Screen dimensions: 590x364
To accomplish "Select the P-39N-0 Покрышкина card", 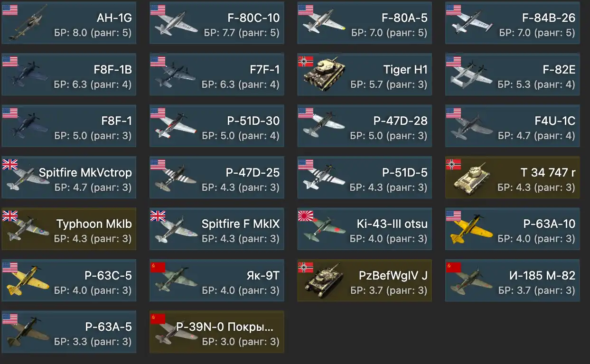I will (x=217, y=332).
